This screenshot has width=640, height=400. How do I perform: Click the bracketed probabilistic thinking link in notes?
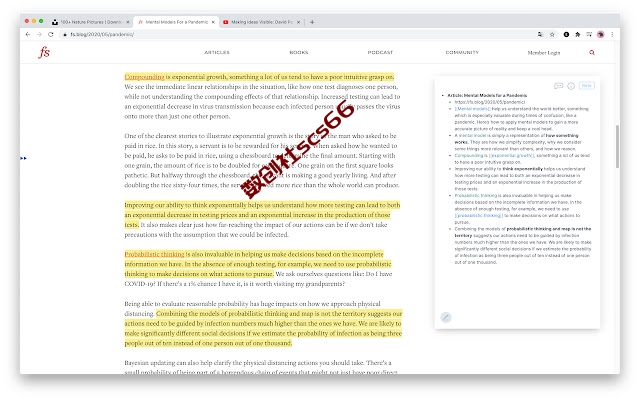(x=479, y=216)
